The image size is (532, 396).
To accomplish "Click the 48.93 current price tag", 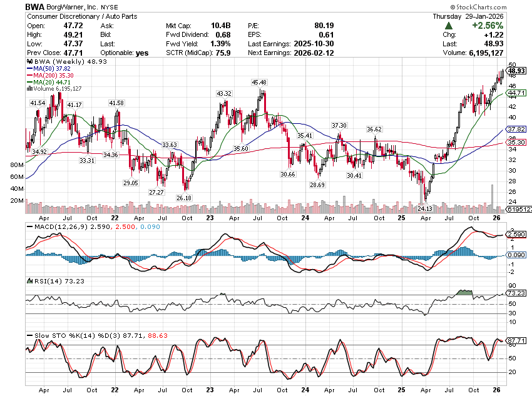I will tap(516, 71).
